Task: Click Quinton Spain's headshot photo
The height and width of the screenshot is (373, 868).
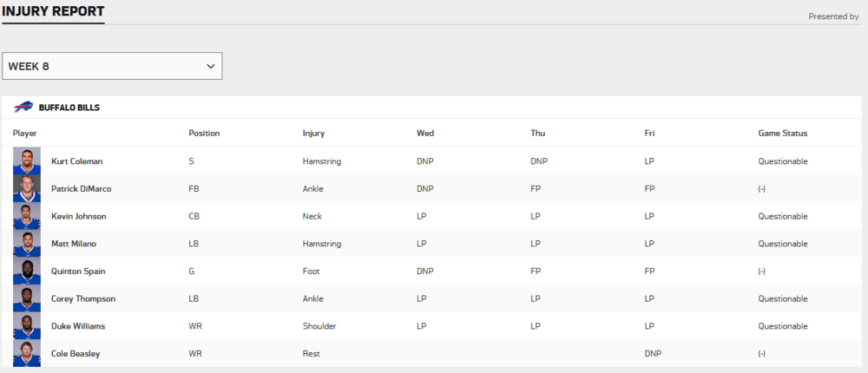Action: 27,272
